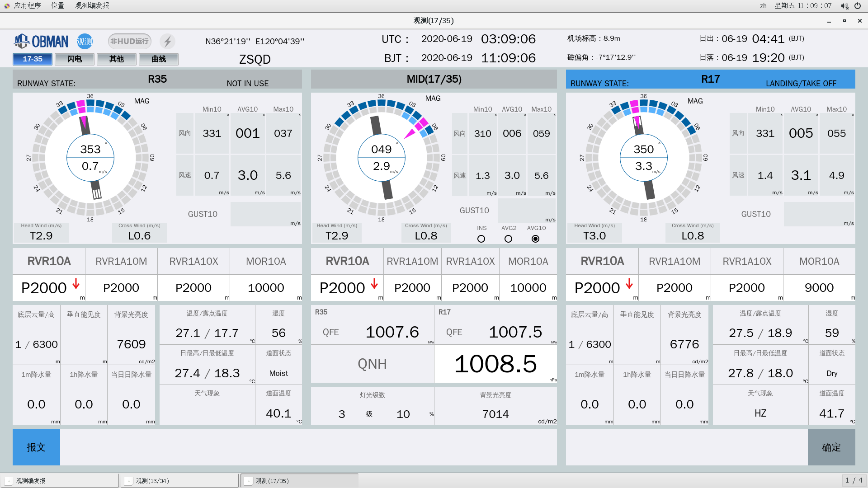
Task: Click the blue 观测 round icon
Action: click(x=85, y=42)
